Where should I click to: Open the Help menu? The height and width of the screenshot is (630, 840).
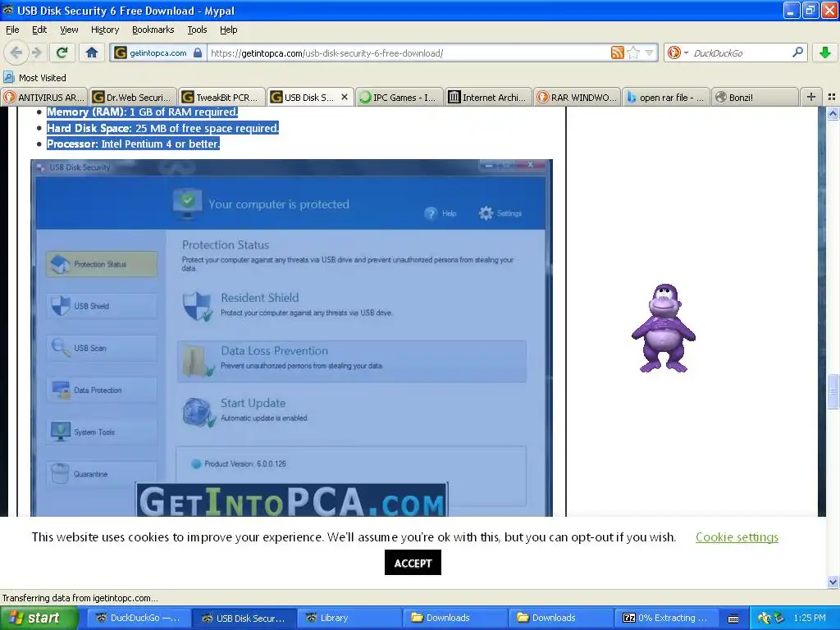click(x=229, y=30)
